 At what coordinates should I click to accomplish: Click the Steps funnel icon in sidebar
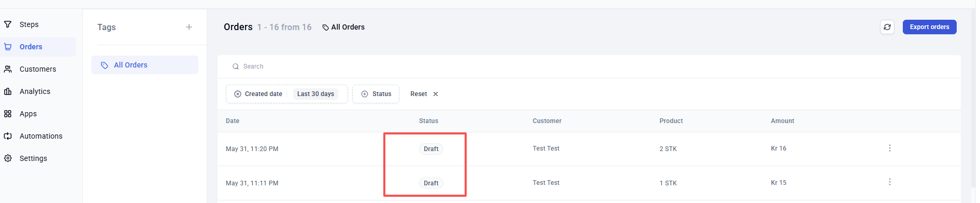pos(8,24)
